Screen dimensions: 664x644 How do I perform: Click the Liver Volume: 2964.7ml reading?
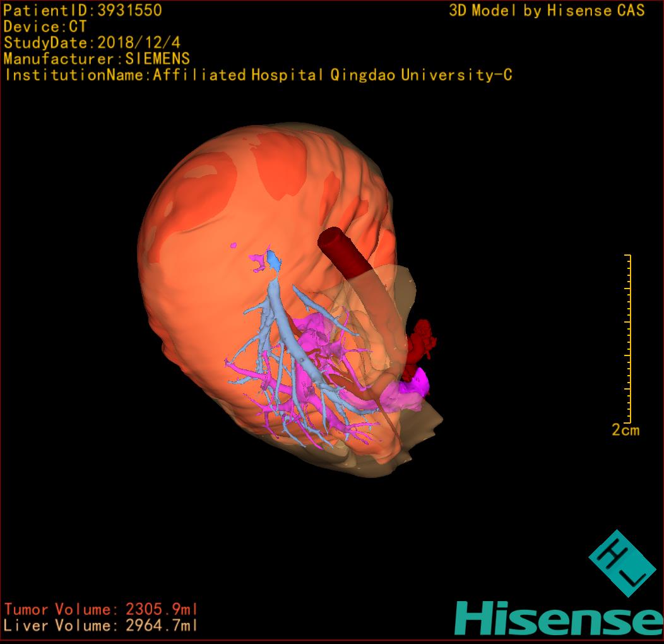point(101,625)
